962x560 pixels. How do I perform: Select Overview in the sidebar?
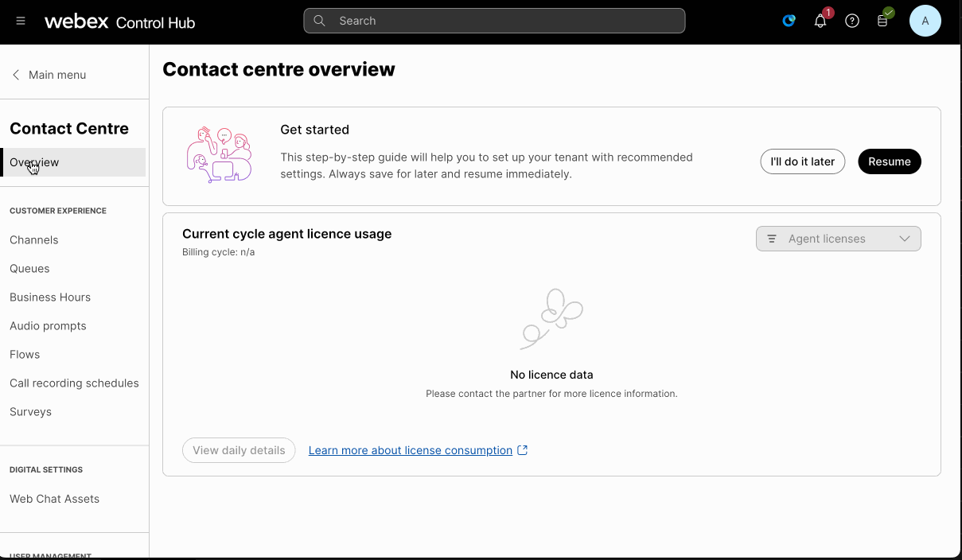[34, 162]
